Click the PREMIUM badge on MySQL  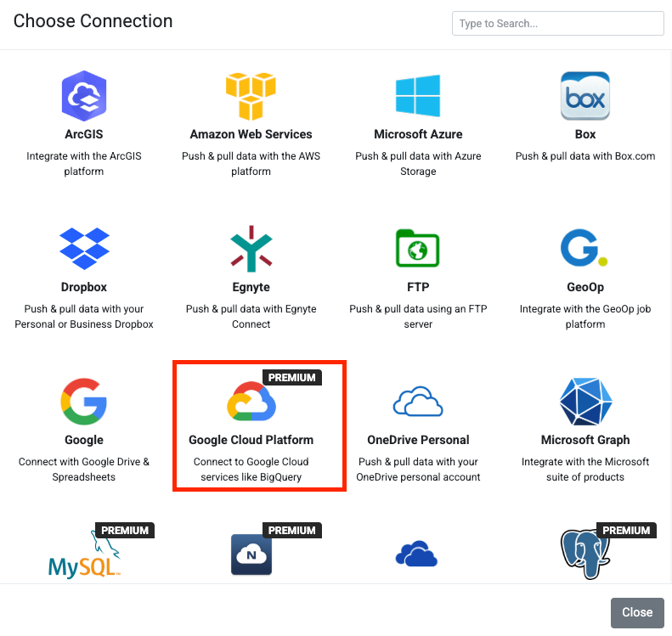click(125, 531)
